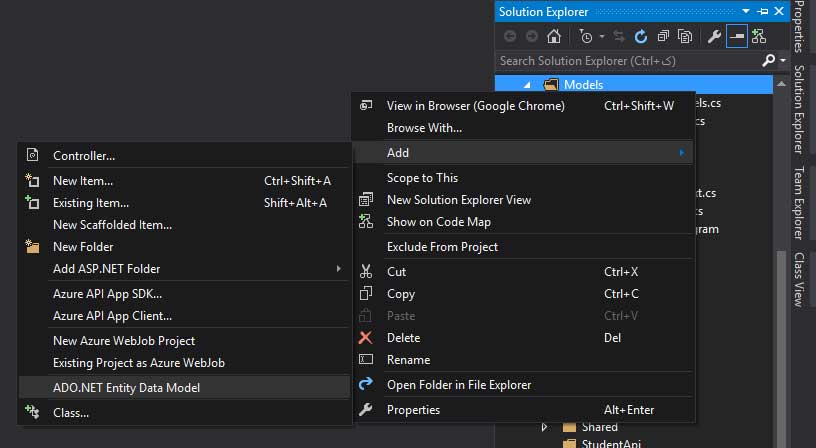Open Solution Explorer window options dropdown
Image resolution: width=816 pixels, height=448 pixels.
click(x=748, y=11)
